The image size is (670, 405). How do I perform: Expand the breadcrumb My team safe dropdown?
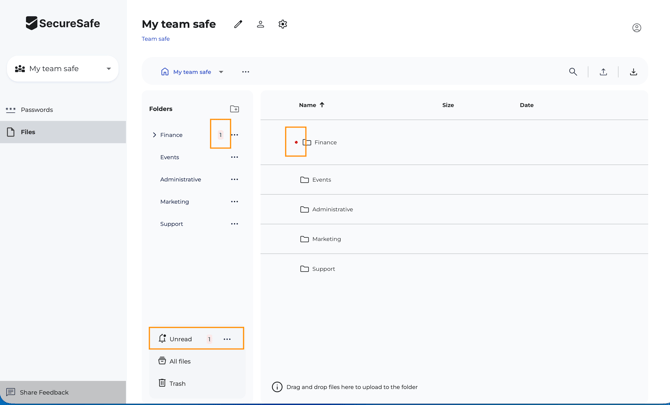tap(221, 72)
